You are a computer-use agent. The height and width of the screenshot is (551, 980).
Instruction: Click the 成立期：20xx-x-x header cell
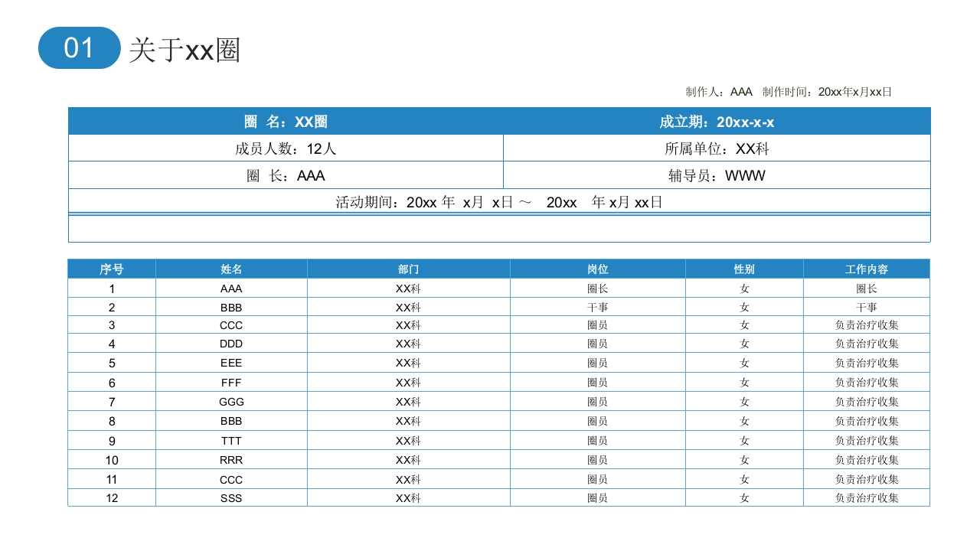[717, 122]
